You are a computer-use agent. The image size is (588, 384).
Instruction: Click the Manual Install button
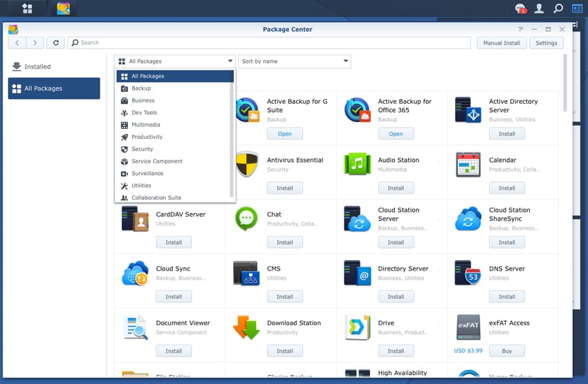502,43
